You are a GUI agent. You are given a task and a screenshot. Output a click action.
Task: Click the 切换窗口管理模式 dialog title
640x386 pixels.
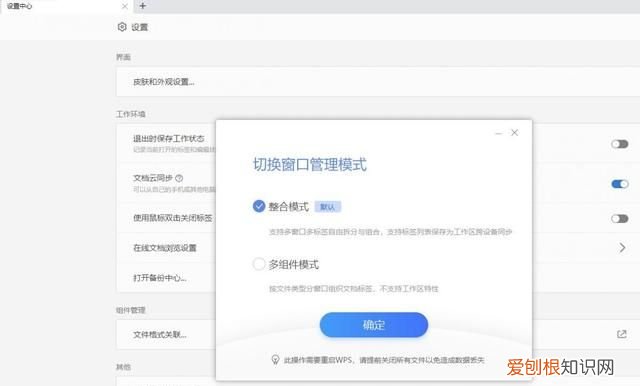(x=309, y=164)
